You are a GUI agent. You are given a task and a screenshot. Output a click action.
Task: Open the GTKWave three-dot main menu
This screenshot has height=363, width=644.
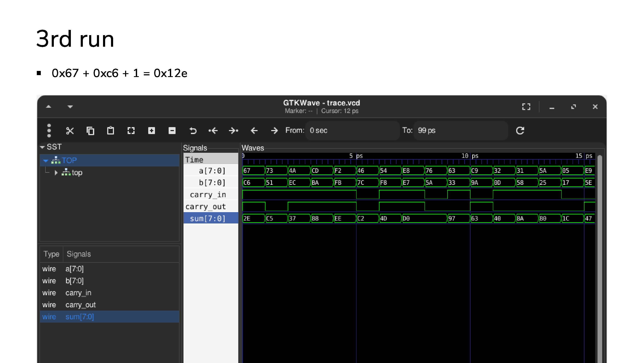(x=49, y=131)
